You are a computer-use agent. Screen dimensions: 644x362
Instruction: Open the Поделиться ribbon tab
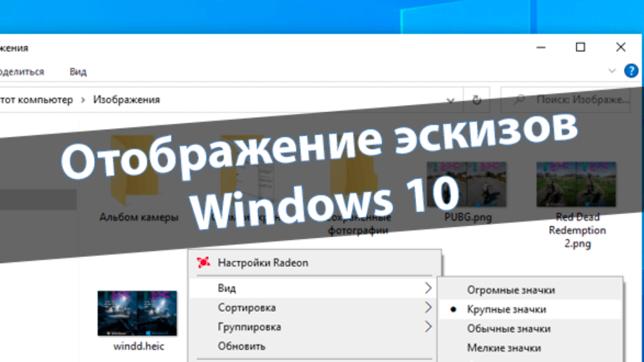pos(22,72)
